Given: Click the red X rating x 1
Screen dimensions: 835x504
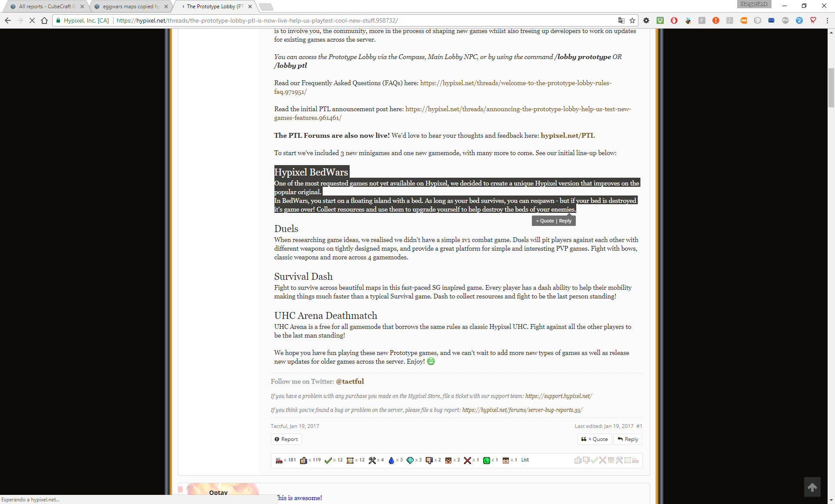Looking at the screenshot, I should (468, 460).
